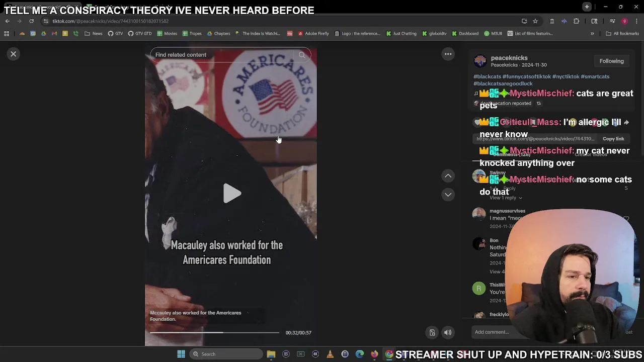Open File Explorer from the taskbar
Image resolution: width=644 pixels, height=362 pixels.
click(271, 354)
